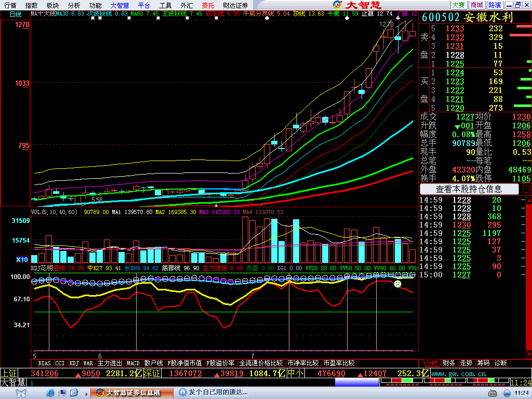Click the smiley face icon in KDJ panel
The width and height of the screenshot is (532, 399).
point(397,284)
